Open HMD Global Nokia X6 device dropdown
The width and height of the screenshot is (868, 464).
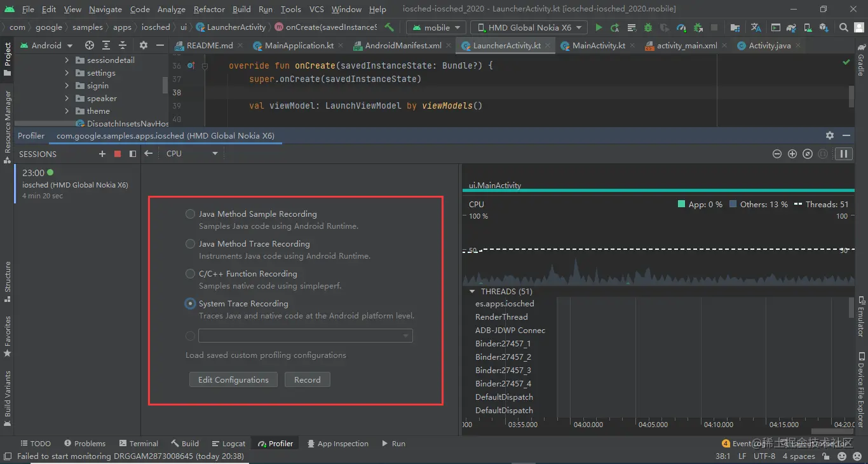(x=530, y=27)
